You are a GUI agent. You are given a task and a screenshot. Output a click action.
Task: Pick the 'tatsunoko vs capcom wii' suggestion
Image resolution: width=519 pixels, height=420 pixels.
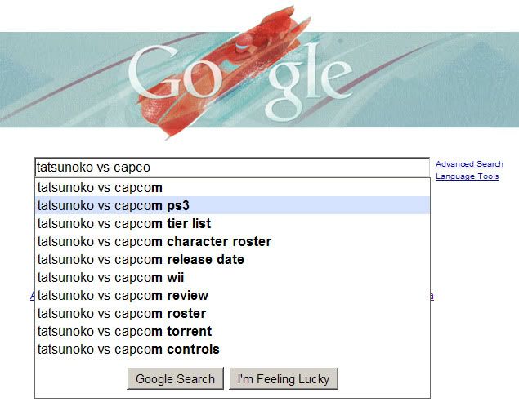[x=111, y=277]
